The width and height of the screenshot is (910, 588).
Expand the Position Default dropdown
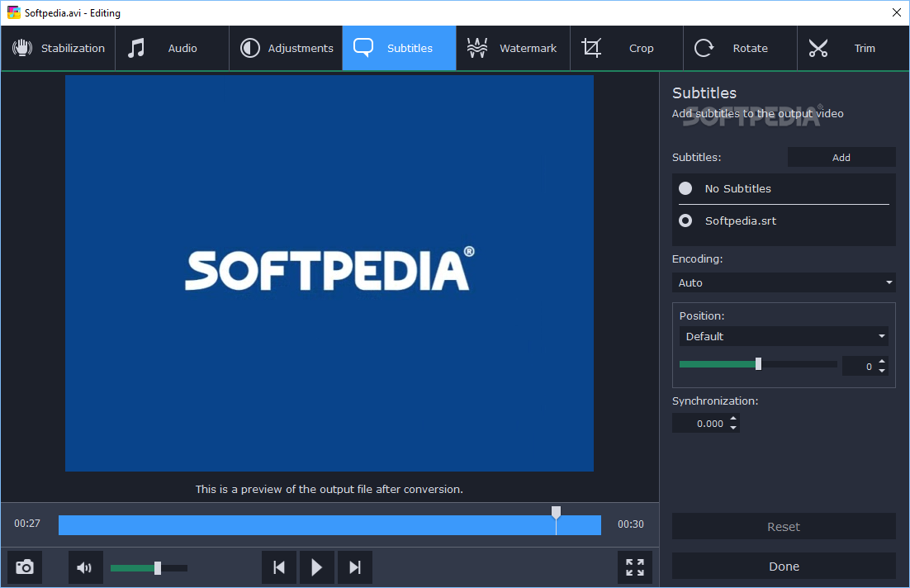[784, 336]
